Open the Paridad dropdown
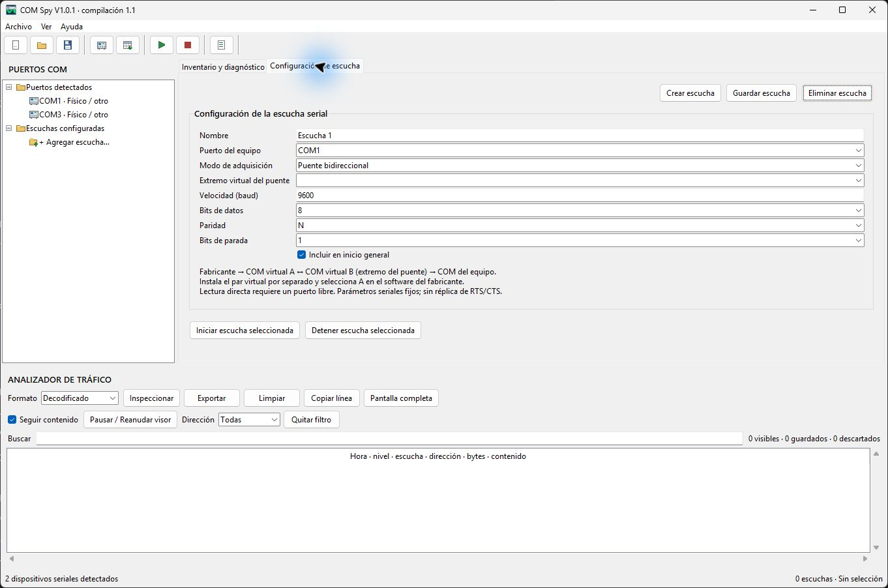 pos(580,226)
